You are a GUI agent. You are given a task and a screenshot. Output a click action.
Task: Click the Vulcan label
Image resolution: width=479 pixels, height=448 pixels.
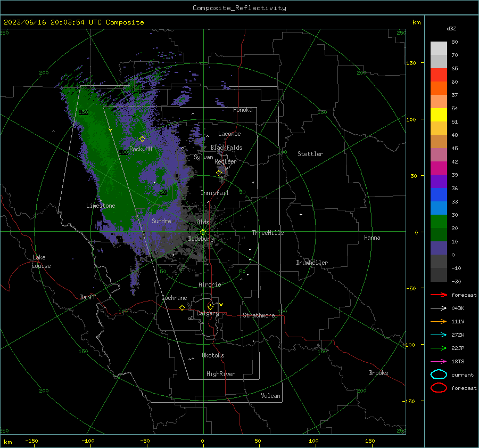point(271,396)
